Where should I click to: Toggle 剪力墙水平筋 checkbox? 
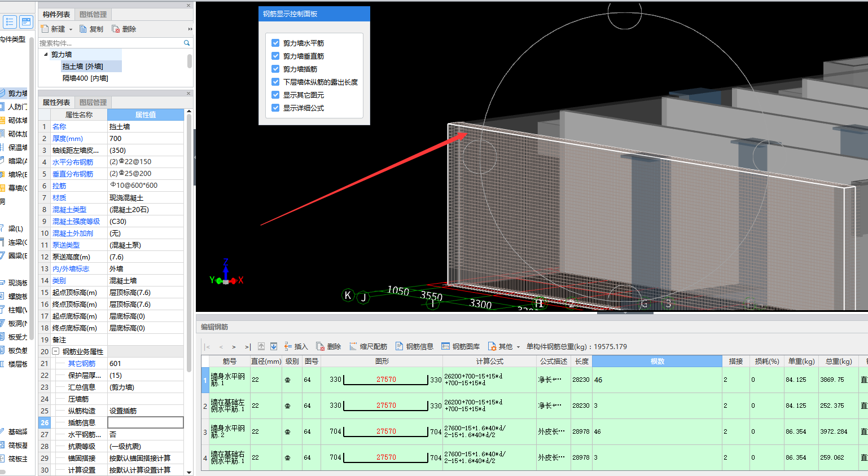(x=275, y=43)
